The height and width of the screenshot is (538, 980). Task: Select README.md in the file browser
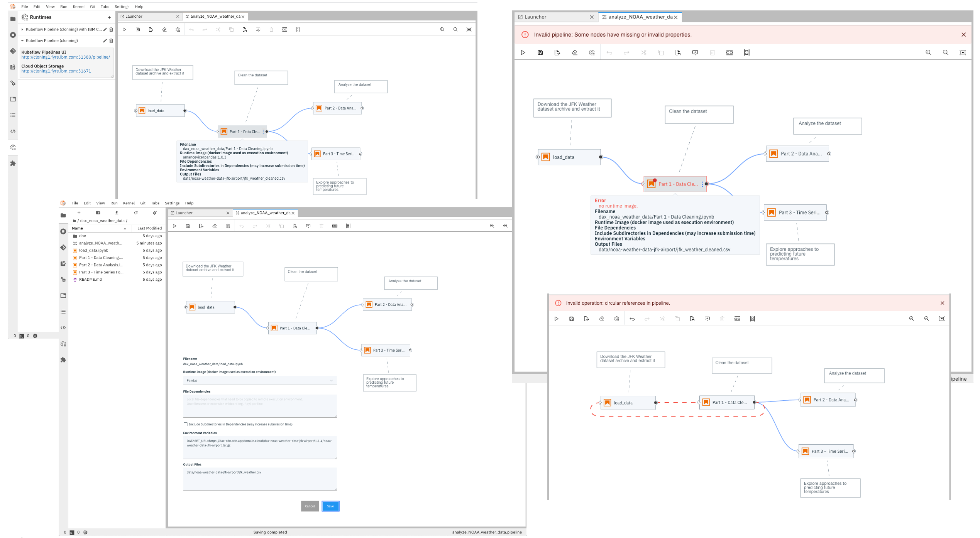pos(90,279)
